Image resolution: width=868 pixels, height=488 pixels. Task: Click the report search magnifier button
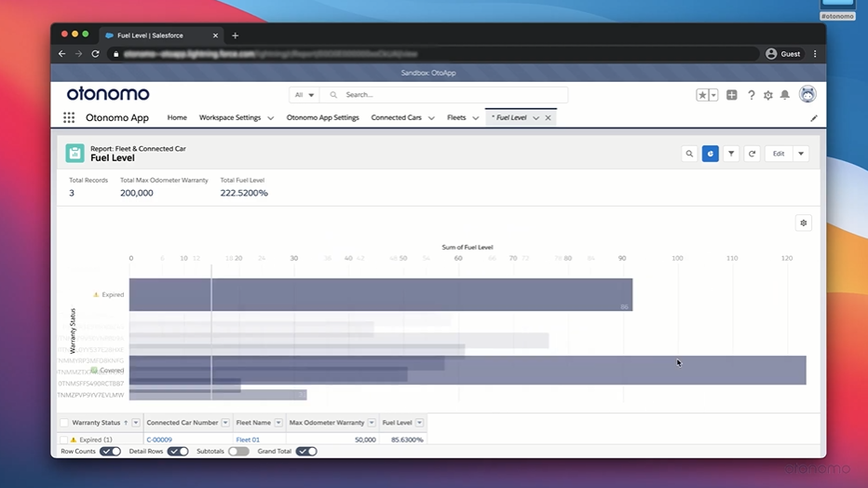point(689,154)
